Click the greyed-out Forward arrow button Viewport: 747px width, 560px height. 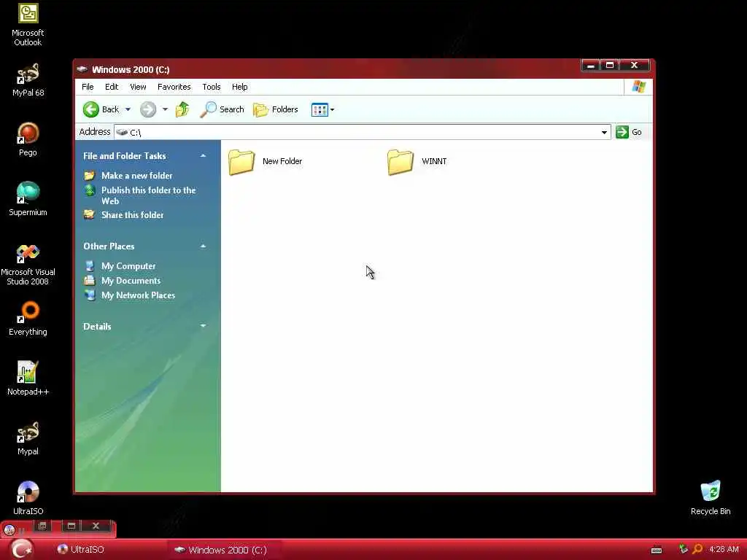[x=148, y=109]
